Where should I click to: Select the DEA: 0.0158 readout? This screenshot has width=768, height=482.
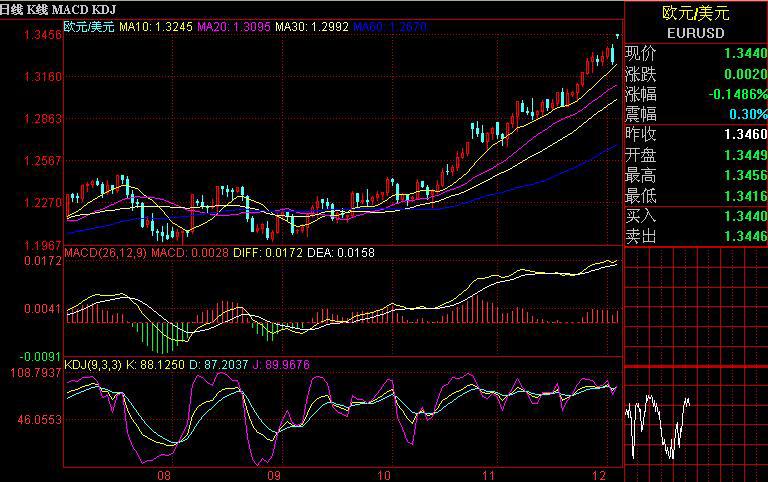(x=340, y=253)
